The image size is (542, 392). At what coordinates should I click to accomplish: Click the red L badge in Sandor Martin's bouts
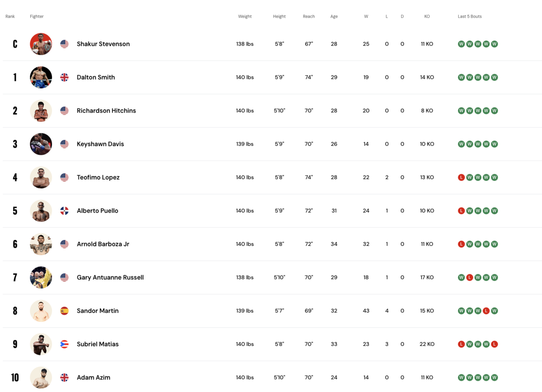click(486, 311)
